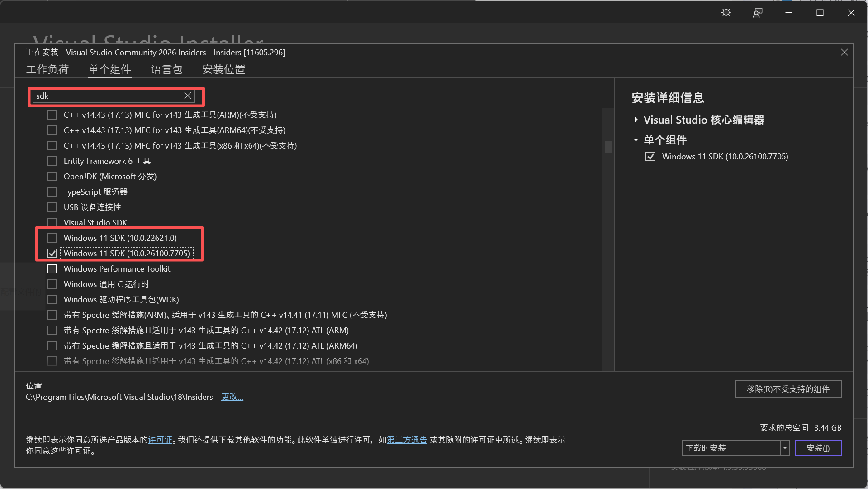Open the 语言包 tab
The image size is (868, 489).
point(167,69)
